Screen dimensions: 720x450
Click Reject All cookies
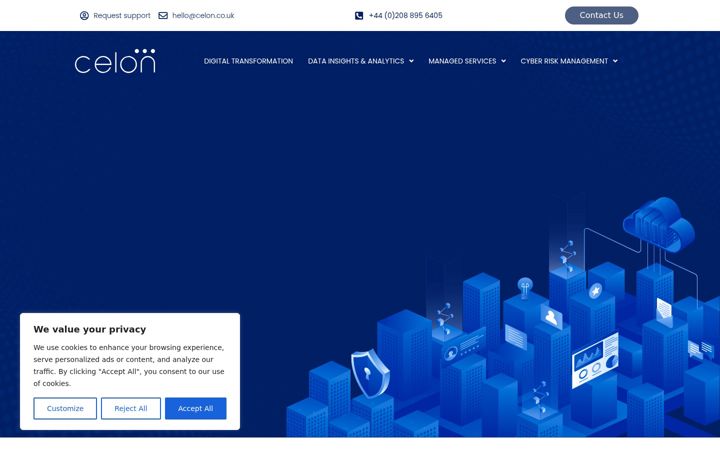[x=131, y=408]
